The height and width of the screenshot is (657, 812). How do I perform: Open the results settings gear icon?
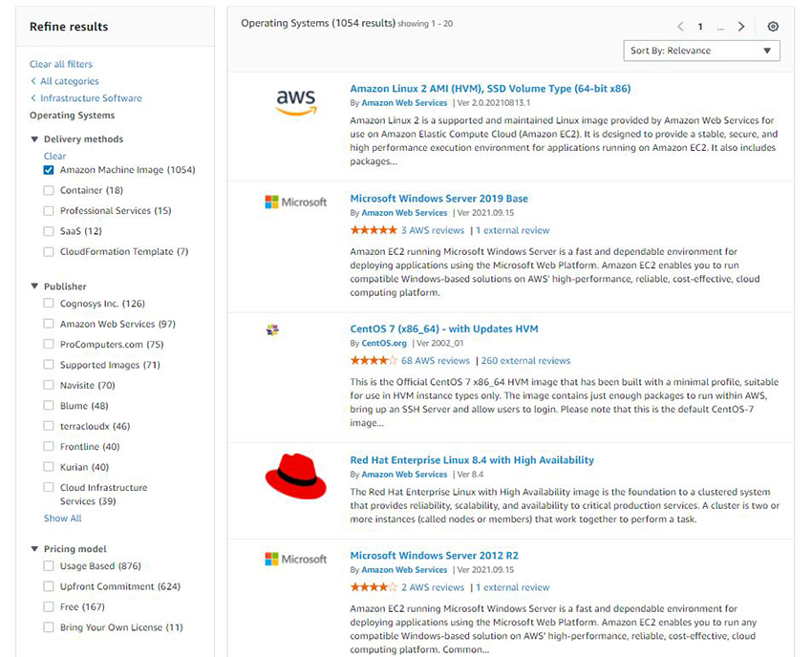pos(773,27)
